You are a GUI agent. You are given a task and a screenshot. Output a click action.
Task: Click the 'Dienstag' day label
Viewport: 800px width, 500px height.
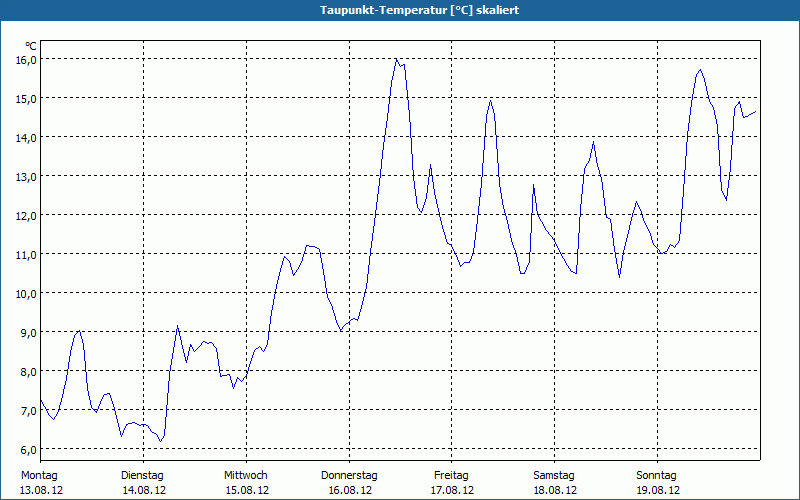[142, 476]
